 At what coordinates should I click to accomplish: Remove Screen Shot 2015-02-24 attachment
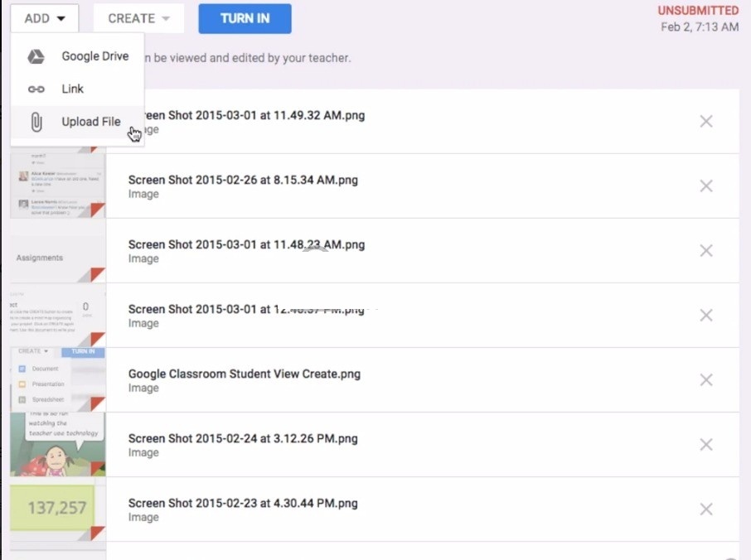coord(705,444)
